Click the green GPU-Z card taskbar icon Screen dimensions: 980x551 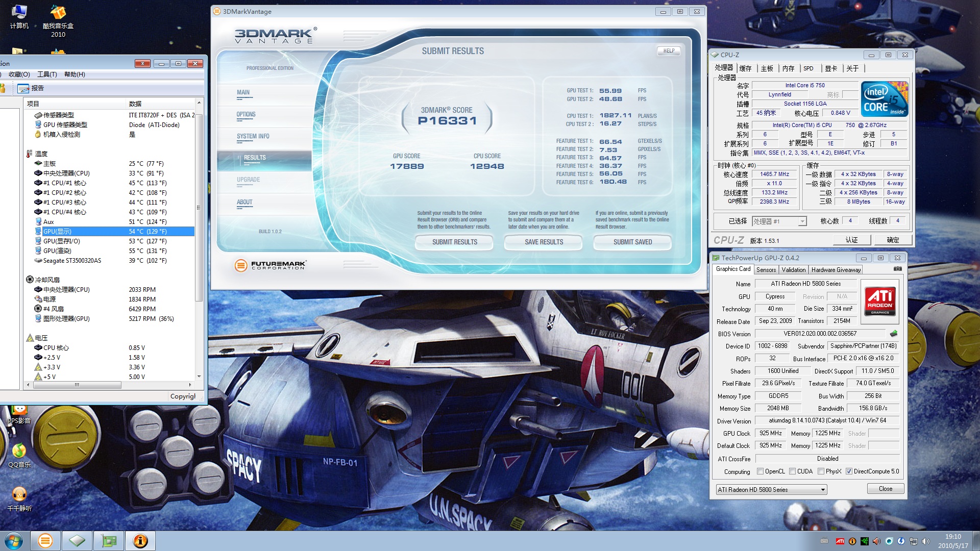click(109, 541)
